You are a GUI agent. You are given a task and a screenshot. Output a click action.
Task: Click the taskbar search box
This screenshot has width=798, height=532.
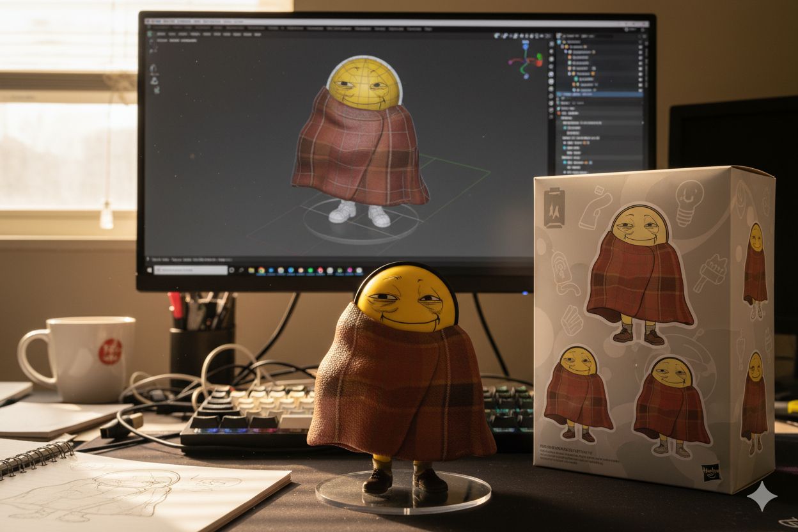(x=191, y=270)
